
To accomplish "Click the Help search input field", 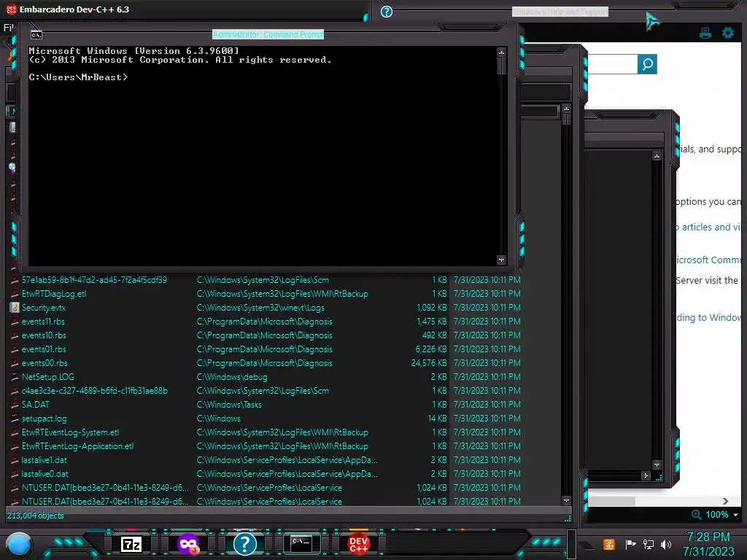I will (x=613, y=64).
